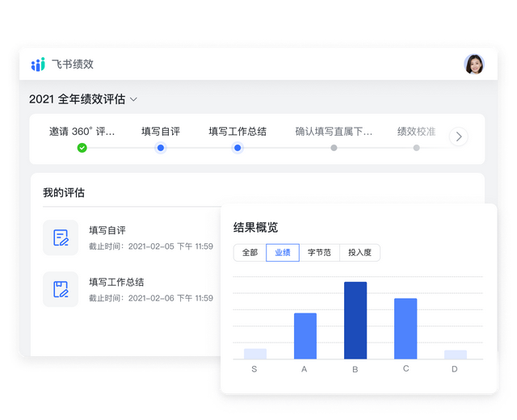Image resolution: width=517 pixels, height=420 pixels.
Task: Open the 填写自评 task link
Action: pyautogui.click(x=107, y=230)
